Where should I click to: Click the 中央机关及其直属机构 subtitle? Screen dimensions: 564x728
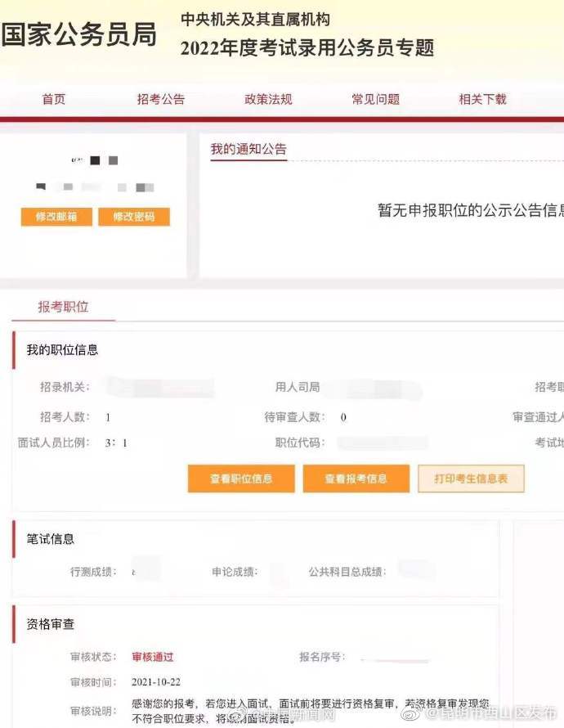coord(256,20)
